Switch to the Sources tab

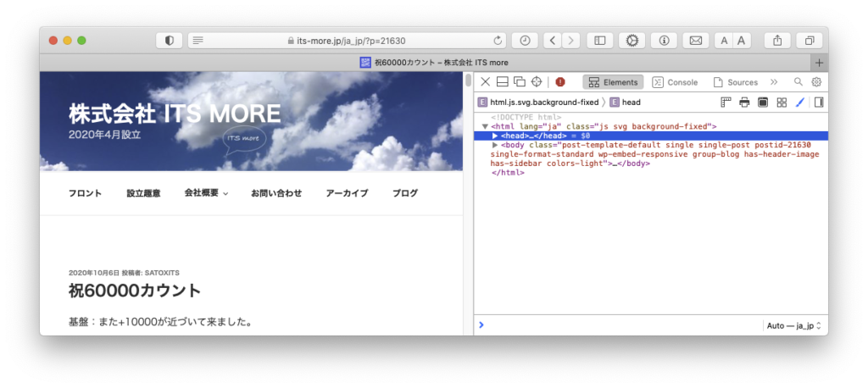(x=735, y=82)
